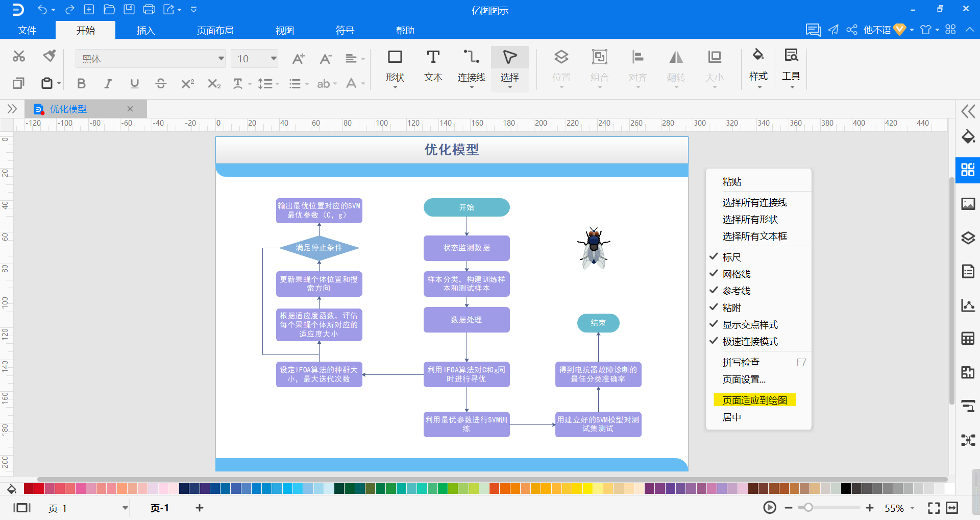Expand the font size dropdown

click(274, 59)
